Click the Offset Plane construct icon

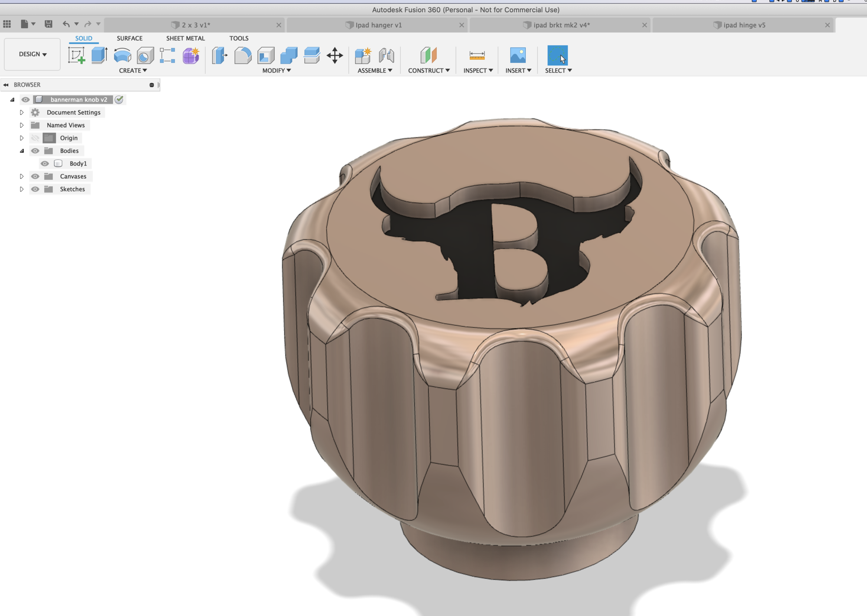click(x=429, y=55)
